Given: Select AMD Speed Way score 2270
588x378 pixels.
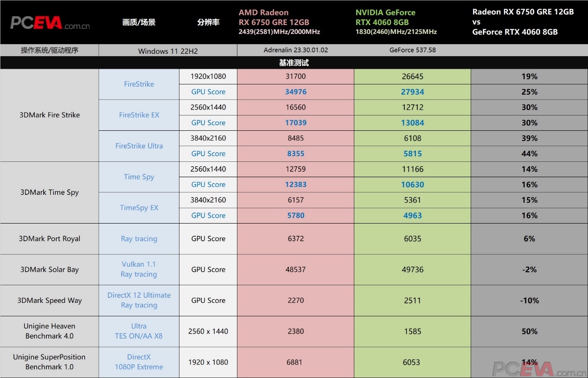Looking at the screenshot, I should (x=296, y=301).
